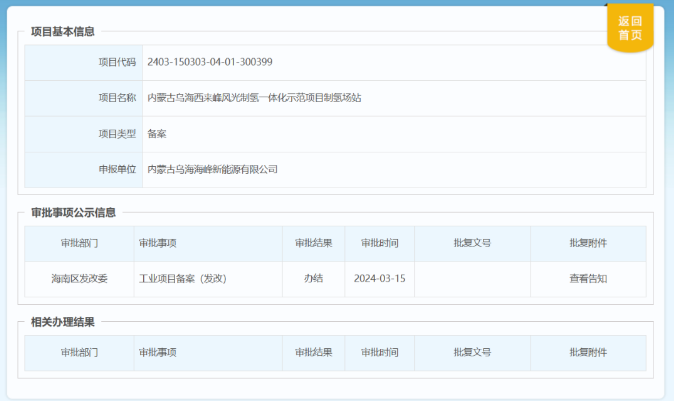
Task: Select the 海南区发改委 department cell
Action: (x=79, y=278)
